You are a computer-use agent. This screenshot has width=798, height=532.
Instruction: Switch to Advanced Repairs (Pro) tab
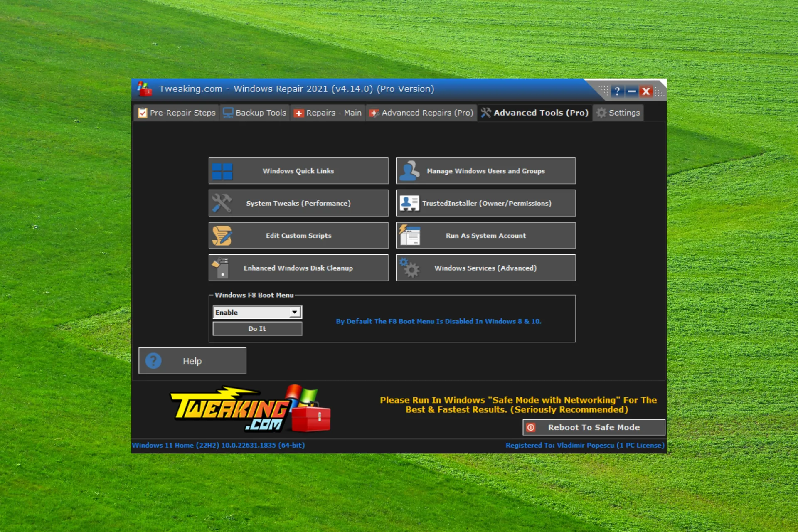421,113
